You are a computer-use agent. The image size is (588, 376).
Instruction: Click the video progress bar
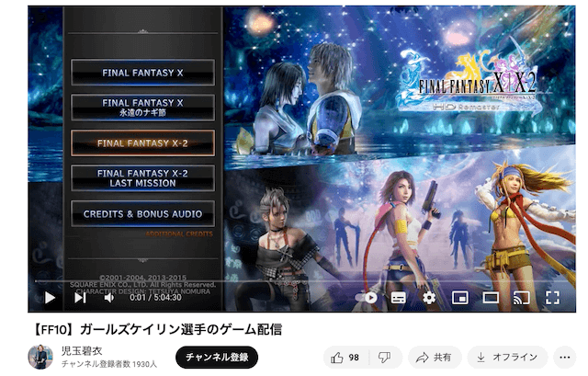(302, 280)
